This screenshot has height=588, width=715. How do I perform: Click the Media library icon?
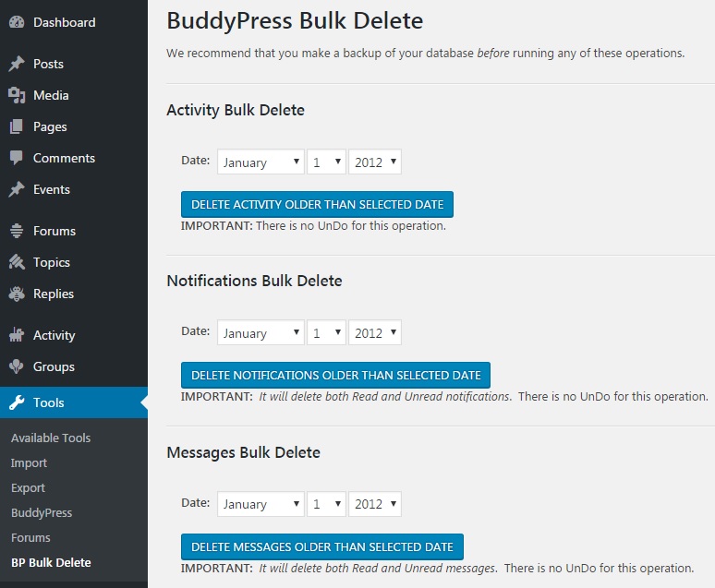(x=16, y=95)
